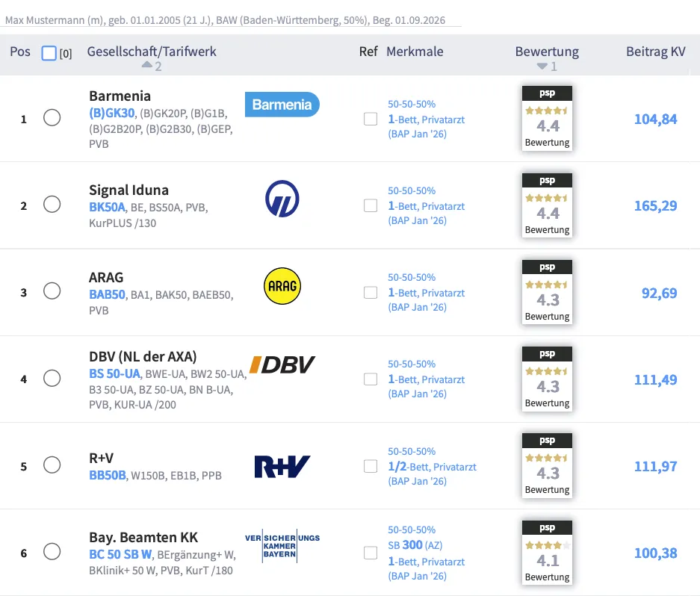Image resolution: width=700 pixels, height=596 pixels.
Task: Tick the select-all checkbox in header
Action: tap(49, 53)
